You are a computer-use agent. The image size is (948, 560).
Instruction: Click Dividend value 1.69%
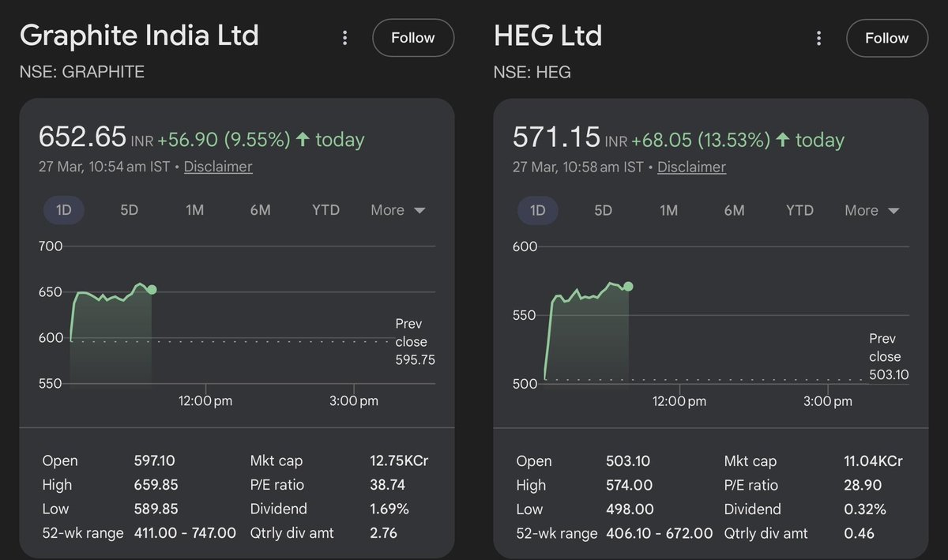coord(390,509)
